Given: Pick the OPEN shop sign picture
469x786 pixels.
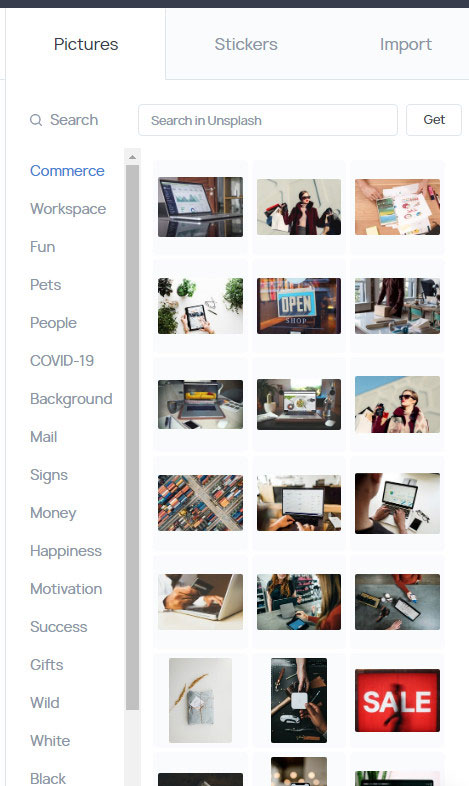Looking at the screenshot, I should (x=299, y=306).
